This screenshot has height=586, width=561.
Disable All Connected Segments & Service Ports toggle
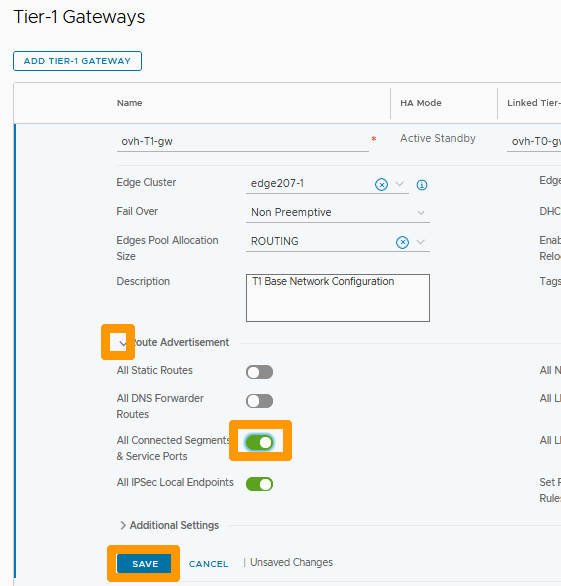click(259, 443)
